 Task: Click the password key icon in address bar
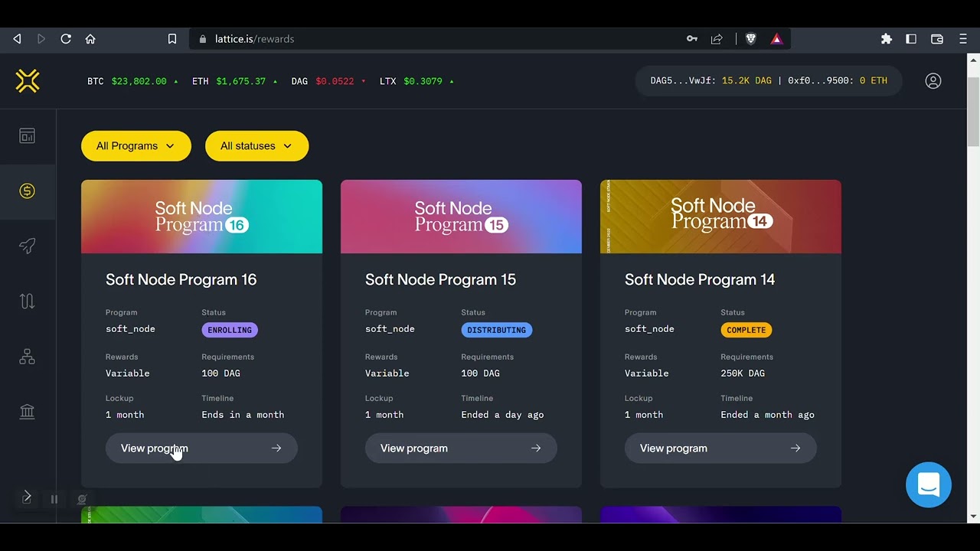pyautogui.click(x=692, y=39)
